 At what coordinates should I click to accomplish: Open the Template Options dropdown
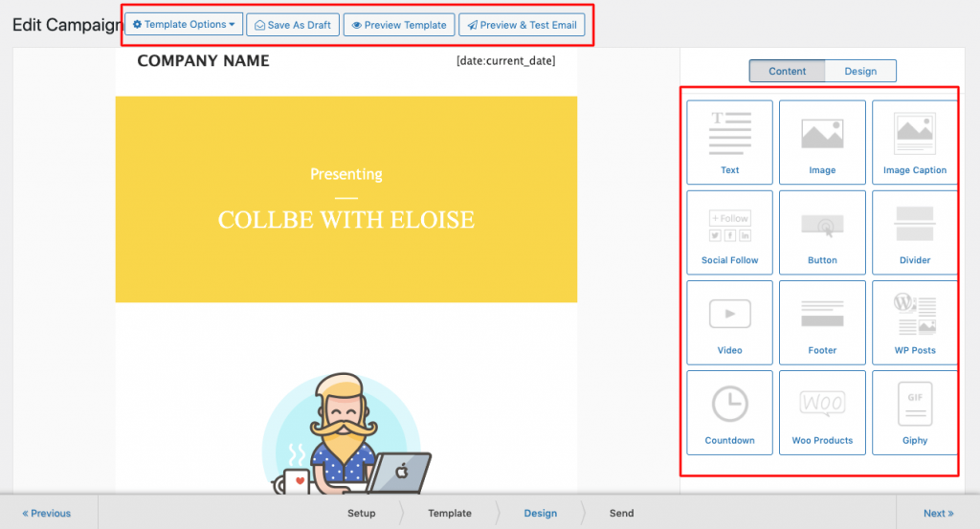coord(184,25)
